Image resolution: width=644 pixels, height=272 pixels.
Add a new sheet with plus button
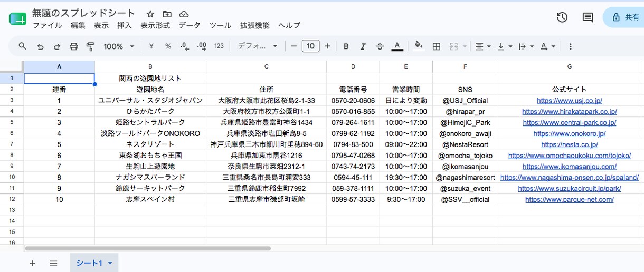(32, 263)
